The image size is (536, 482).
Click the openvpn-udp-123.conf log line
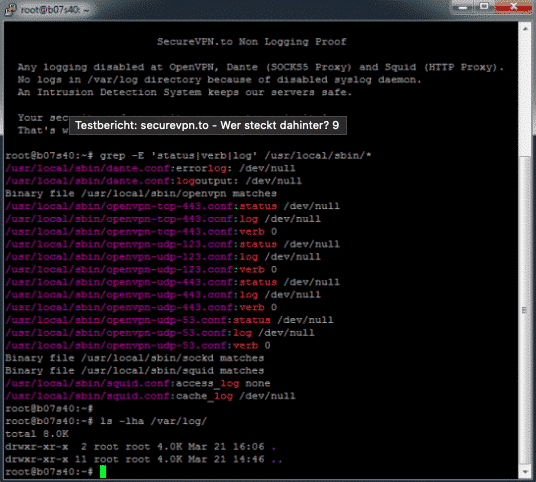[163, 257]
